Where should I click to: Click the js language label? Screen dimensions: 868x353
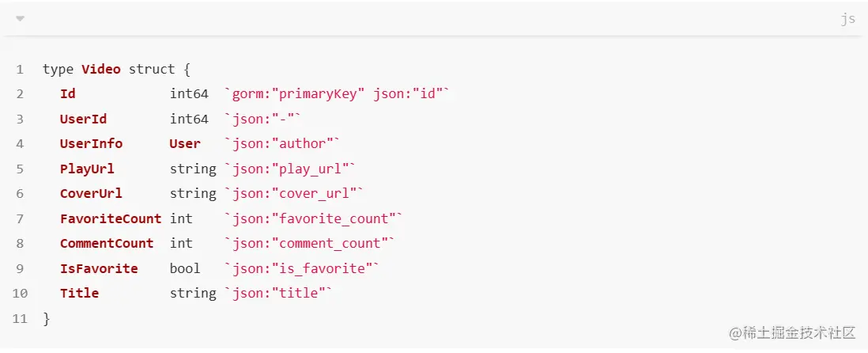pos(847,19)
